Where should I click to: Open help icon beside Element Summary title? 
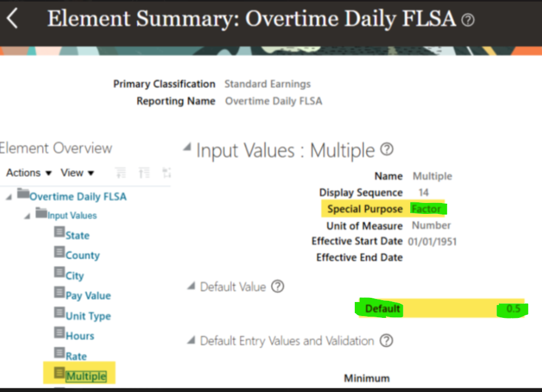tap(468, 20)
